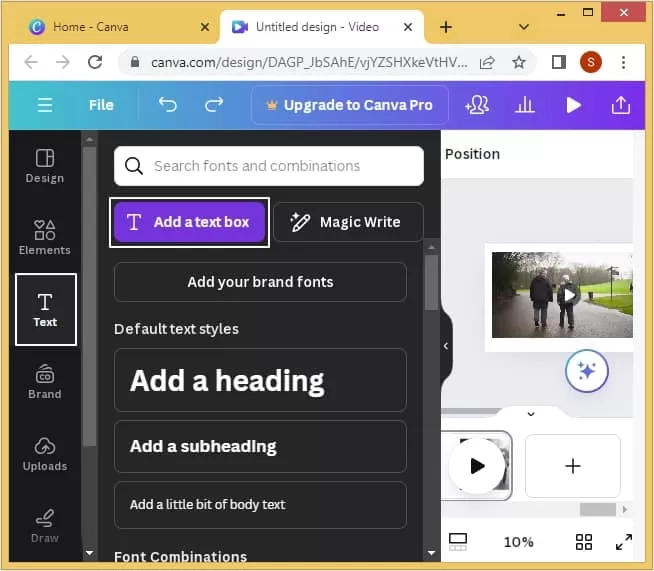
Task: Open the Brand kit sidebar icon
Action: 45,382
